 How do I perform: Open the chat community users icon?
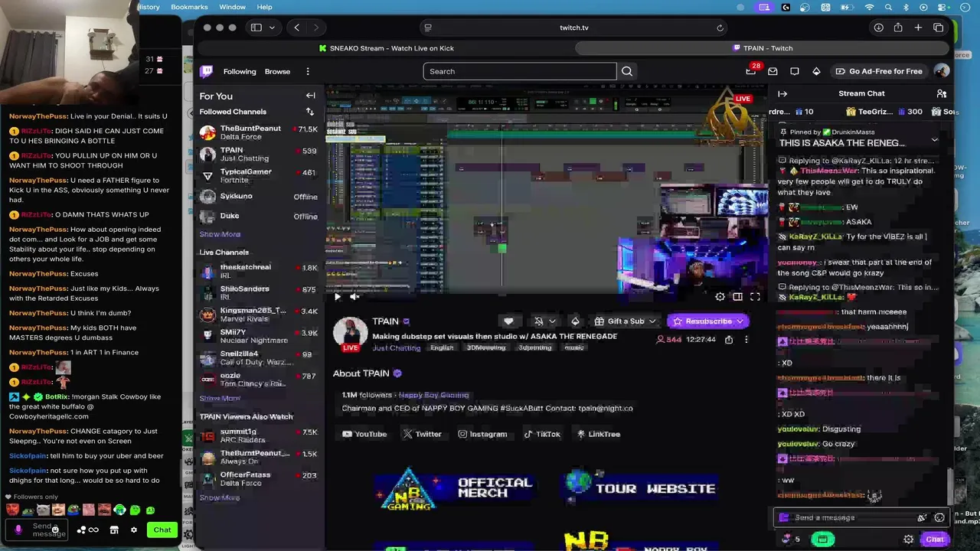942,93
